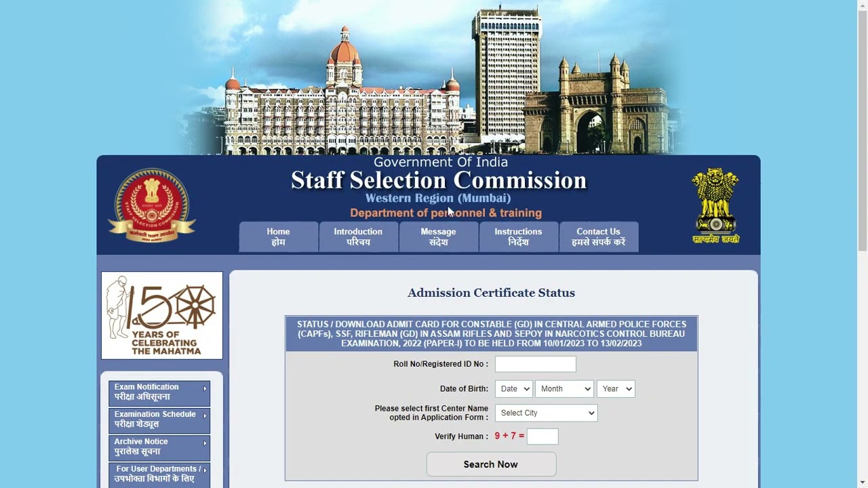Click the Government Of India text
The height and width of the screenshot is (488, 868).
pos(441,162)
